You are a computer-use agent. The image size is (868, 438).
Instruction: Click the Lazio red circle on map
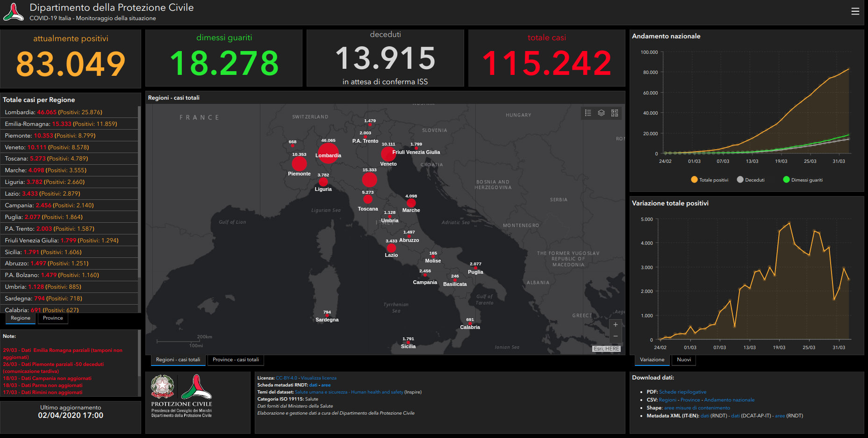[x=391, y=248]
